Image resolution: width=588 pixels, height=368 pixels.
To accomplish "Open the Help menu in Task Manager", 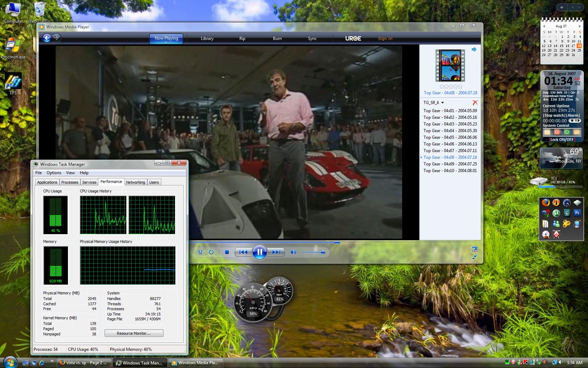I will 84,173.
